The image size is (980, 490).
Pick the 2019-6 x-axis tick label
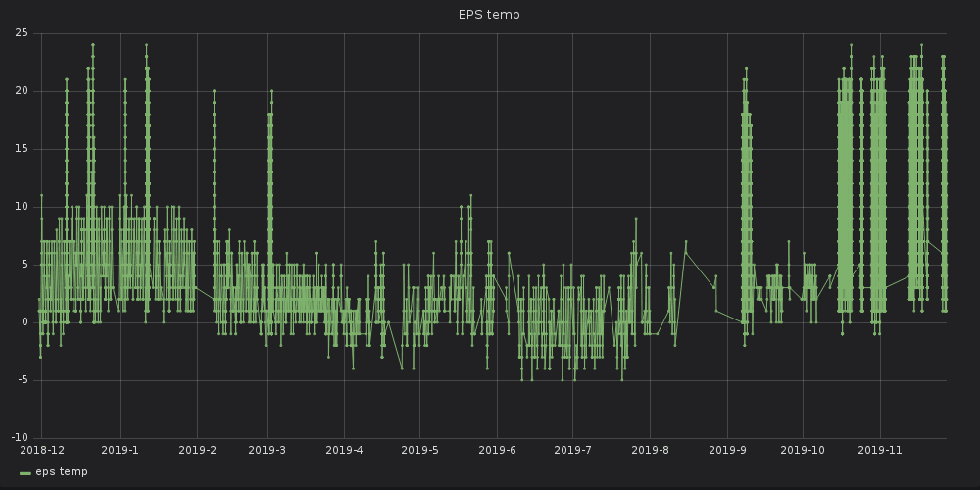point(496,451)
